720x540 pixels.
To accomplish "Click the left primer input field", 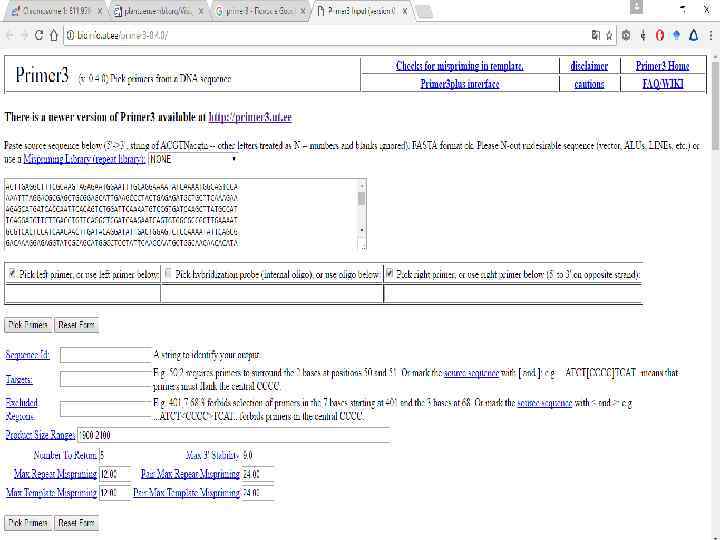I will (x=83, y=294).
